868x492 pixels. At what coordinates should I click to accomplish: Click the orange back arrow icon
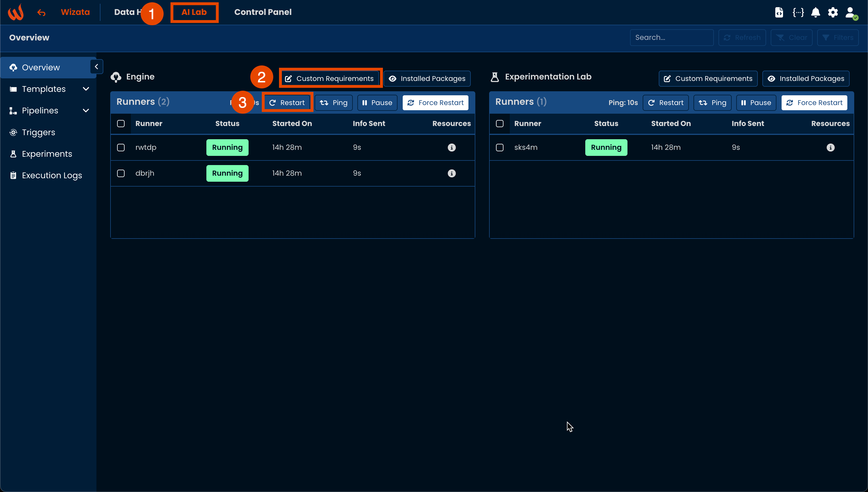(41, 13)
